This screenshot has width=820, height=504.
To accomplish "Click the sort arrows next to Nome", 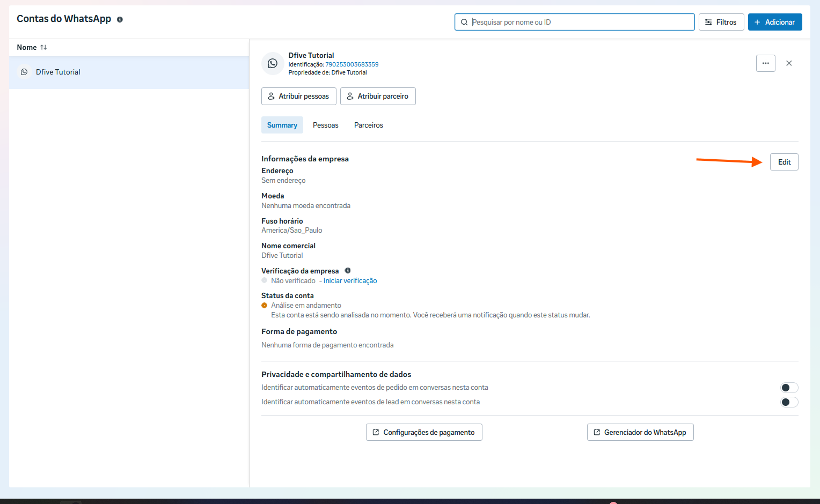I will point(43,47).
